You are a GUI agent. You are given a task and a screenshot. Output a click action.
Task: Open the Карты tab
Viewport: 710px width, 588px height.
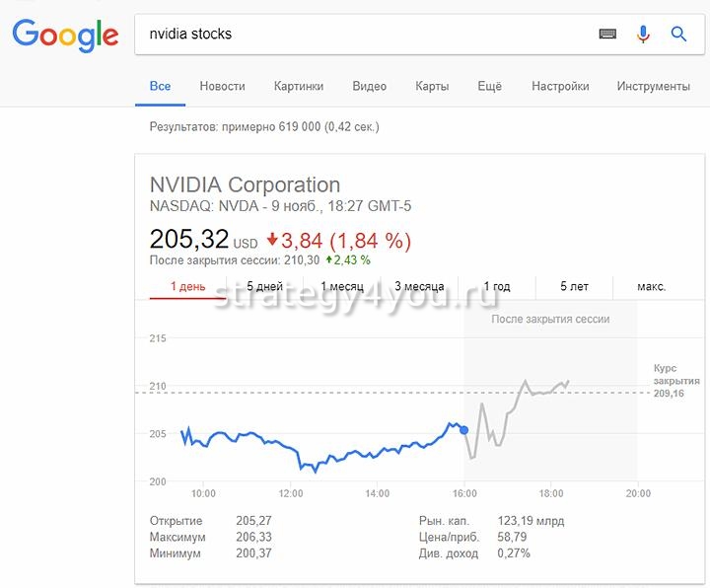[432, 86]
